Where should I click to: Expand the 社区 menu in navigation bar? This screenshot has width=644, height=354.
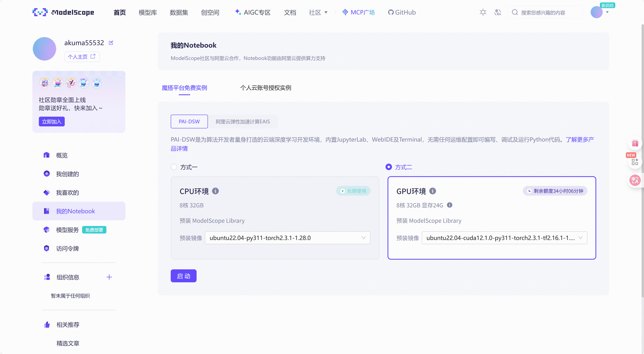(x=318, y=12)
